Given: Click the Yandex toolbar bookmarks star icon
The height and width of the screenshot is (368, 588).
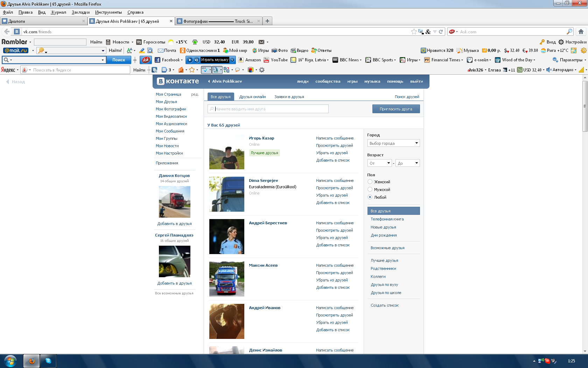Looking at the screenshot, I should coord(192,70).
